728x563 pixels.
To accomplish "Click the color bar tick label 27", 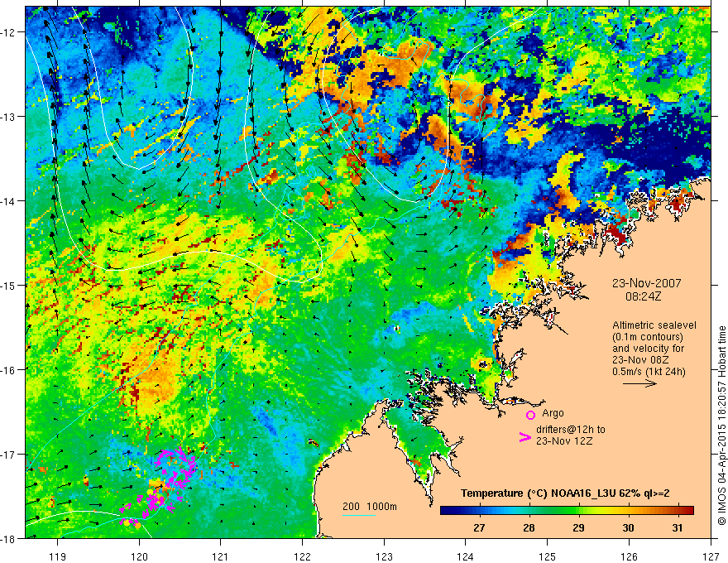I will [x=479, y=527].
